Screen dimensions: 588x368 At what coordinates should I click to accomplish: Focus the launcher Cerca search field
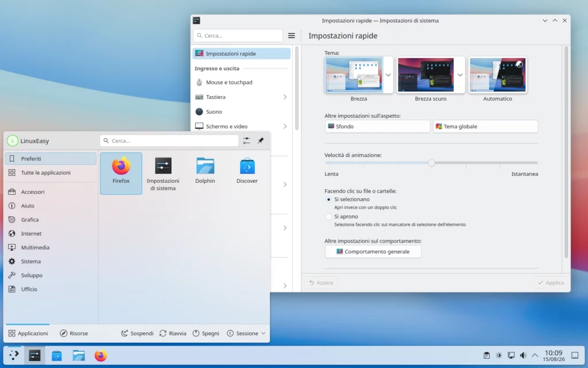pos(169,141)
